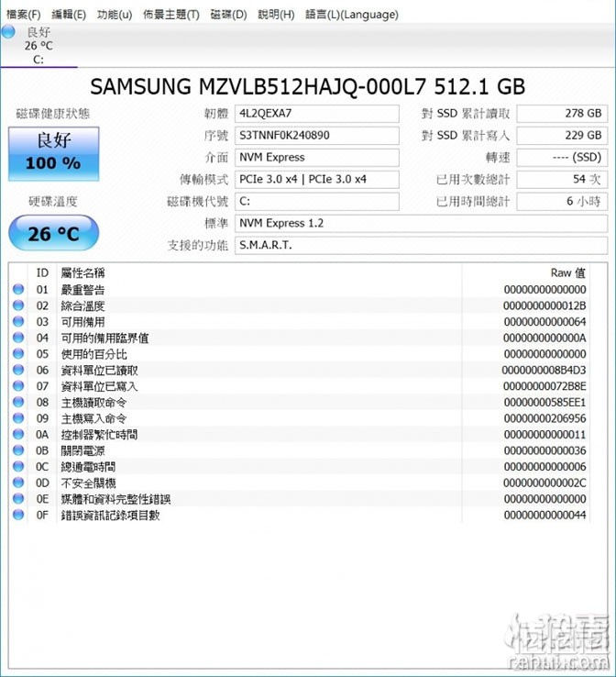Click the blue status circle on the C: drive tab
Screen dimensions: 616x677
point(8,31)
